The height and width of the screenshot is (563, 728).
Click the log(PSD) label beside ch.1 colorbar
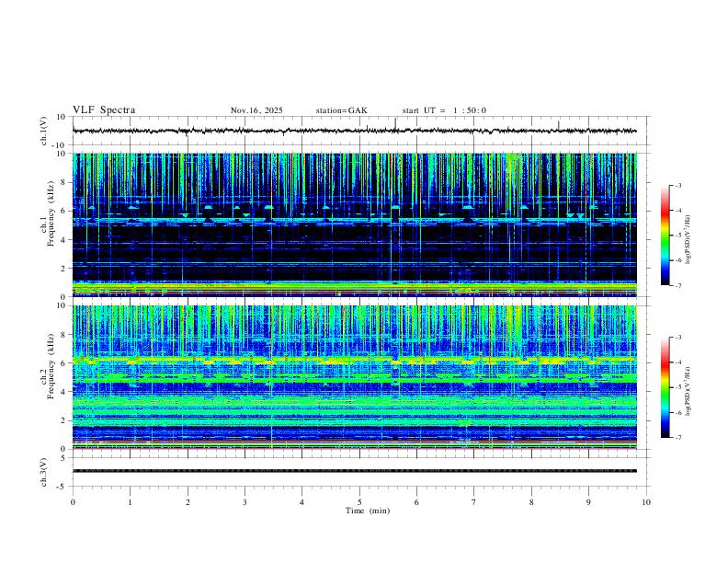[688, 240]
